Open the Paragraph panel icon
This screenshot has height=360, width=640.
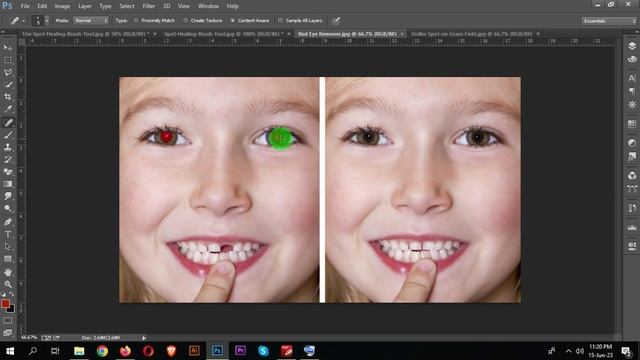coord(632,91)
